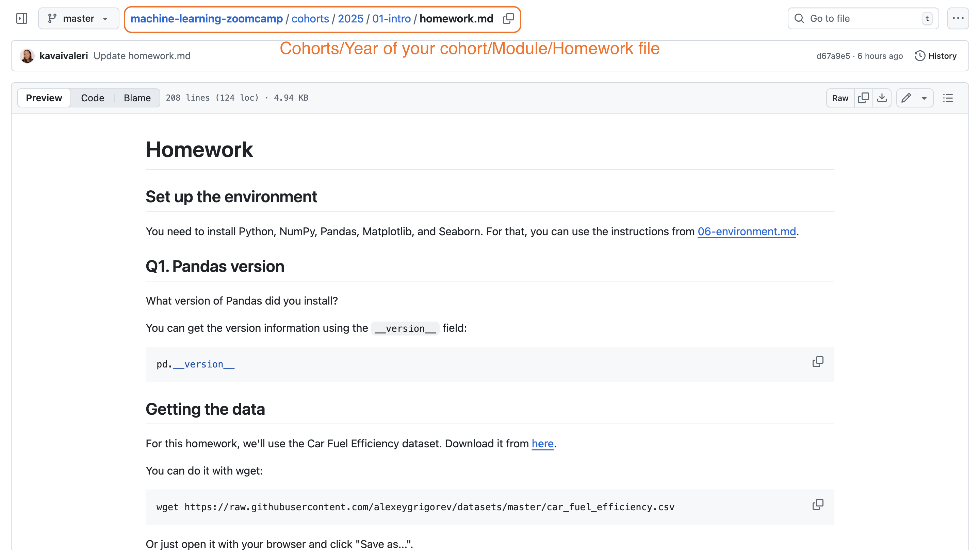The image size is (980, 550).
Task: Open the commit History
Action: pos(935,56)
